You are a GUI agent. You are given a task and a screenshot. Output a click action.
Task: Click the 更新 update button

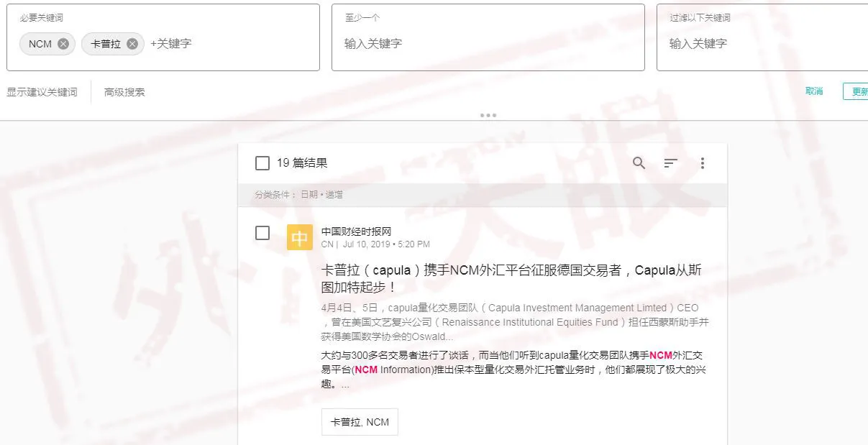856,91
